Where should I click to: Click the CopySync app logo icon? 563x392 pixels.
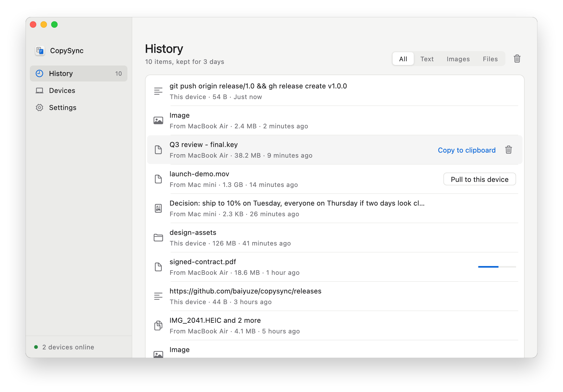40,51
